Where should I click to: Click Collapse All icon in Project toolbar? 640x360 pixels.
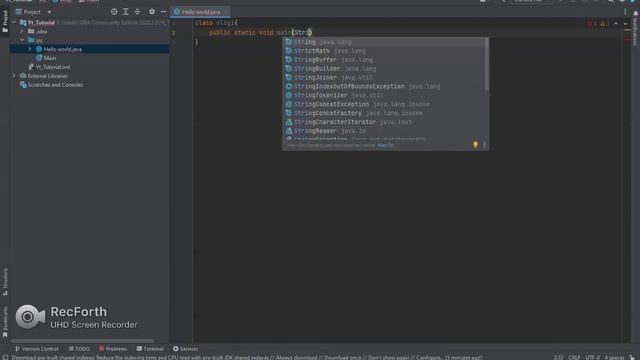tap(137, 12)
